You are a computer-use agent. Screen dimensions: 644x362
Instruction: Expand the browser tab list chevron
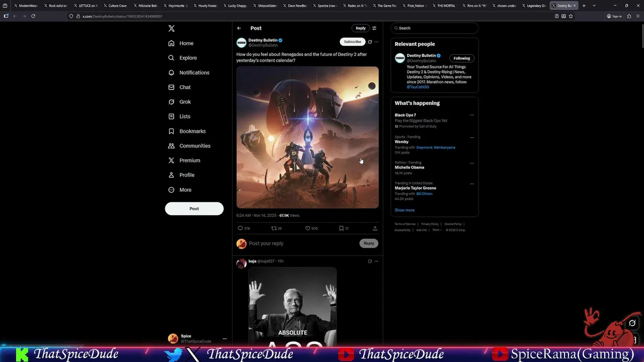[594, 6]
